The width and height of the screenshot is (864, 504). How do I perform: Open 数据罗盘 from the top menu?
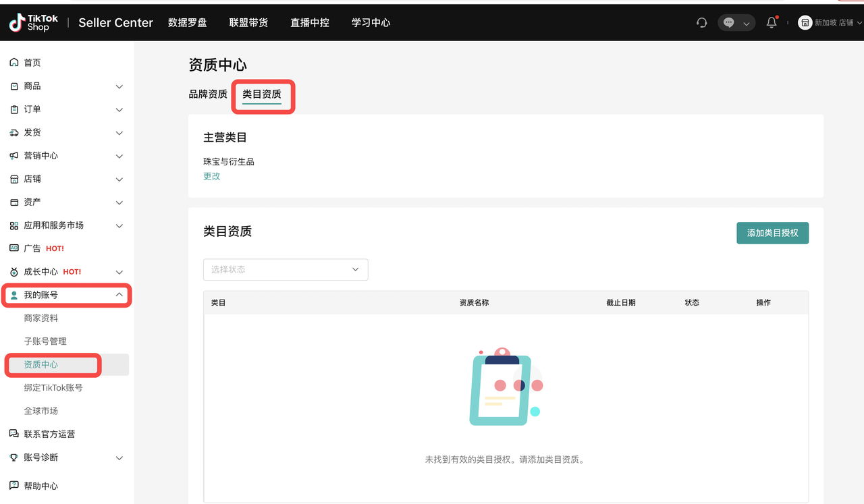188,22
